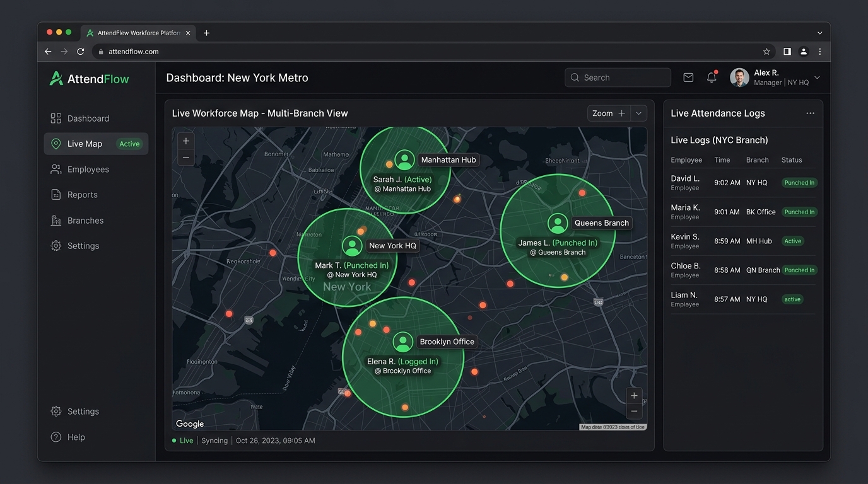Screen dimensions: 868x484
Task: Click the AttendFlow logo
Action: point(89,78)
